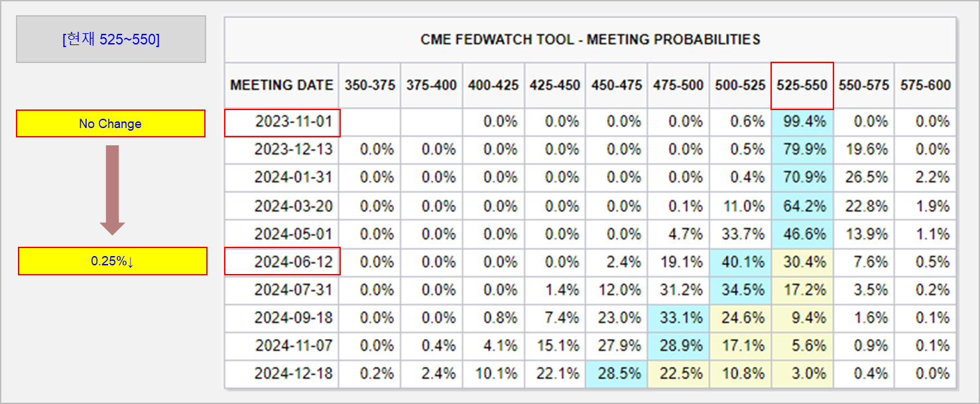The height and width of the screenshot is (404, 980).
Task: Click the 2024-12-18 meeting date
Action: 282,373
